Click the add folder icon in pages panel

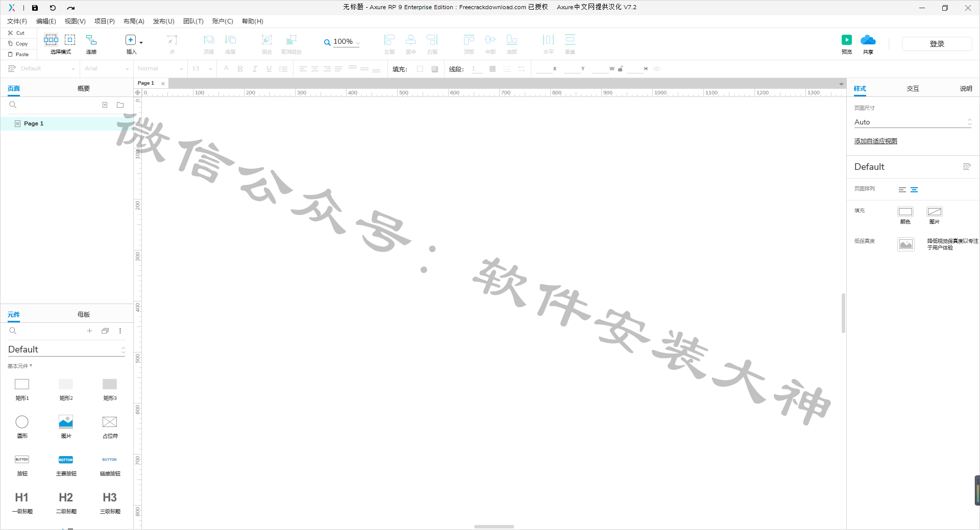(x=120, y=105)
